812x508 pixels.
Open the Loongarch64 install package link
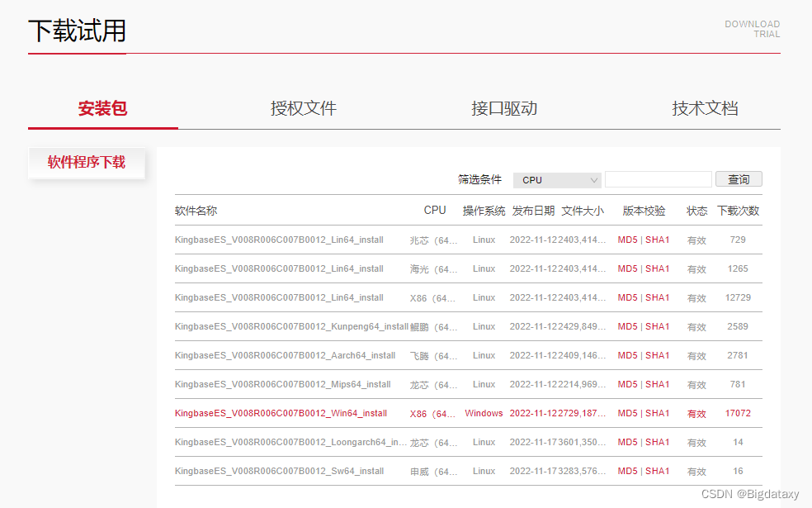[x=290, y=442]
